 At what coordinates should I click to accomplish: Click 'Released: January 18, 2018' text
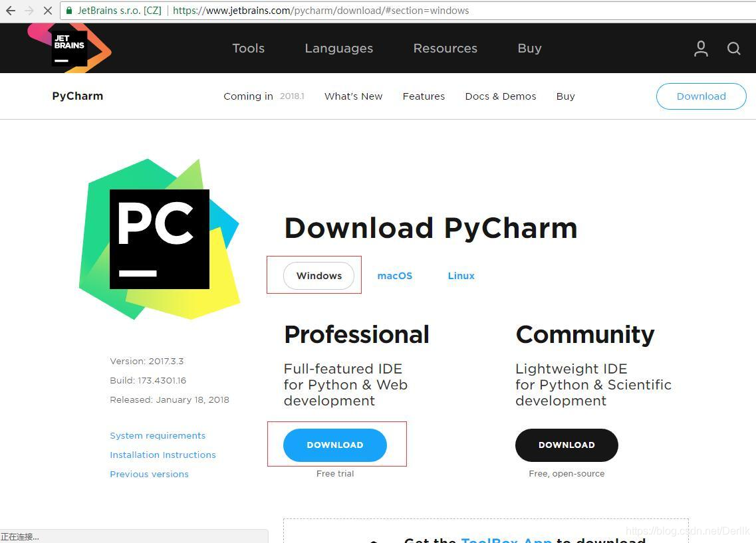[170, 399]
